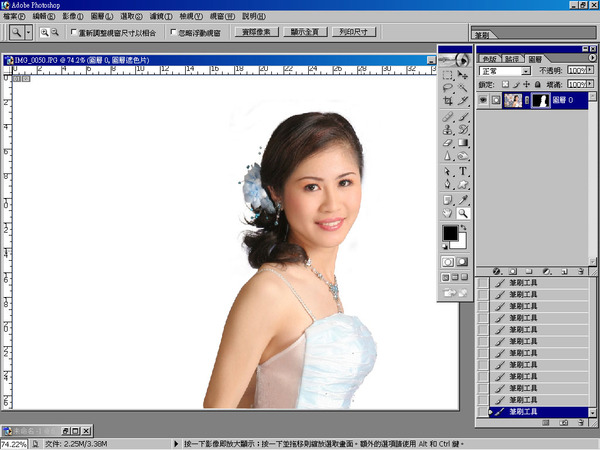Select the Custom Shape tool

463,184
